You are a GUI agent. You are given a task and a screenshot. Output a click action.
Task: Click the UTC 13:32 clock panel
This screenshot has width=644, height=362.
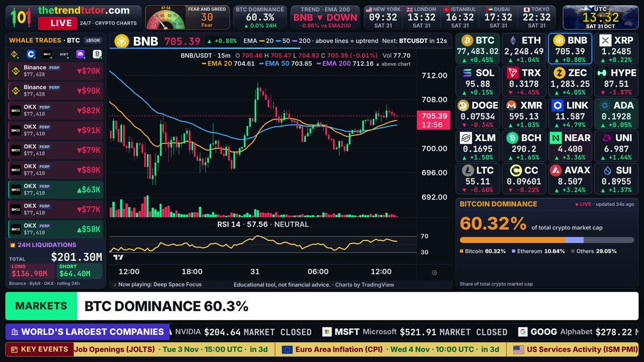(601, 18)
